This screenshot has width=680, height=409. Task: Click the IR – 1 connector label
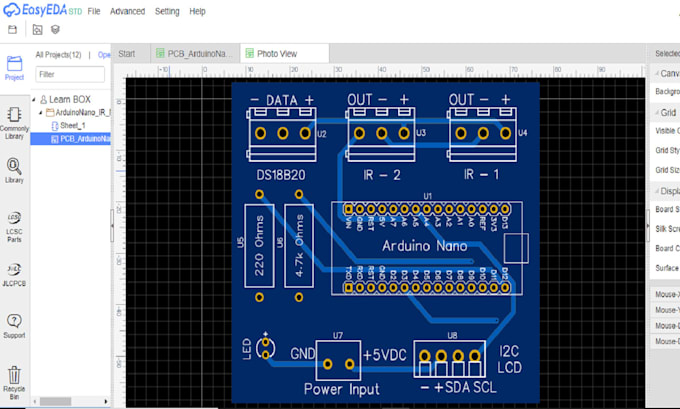(481, 175)
